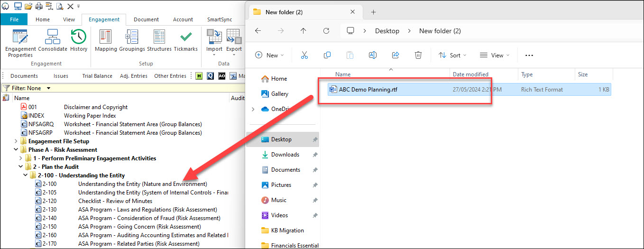The image size is (644, 249).
Task: Go back in File Explorer
Action: click(258, 31)
